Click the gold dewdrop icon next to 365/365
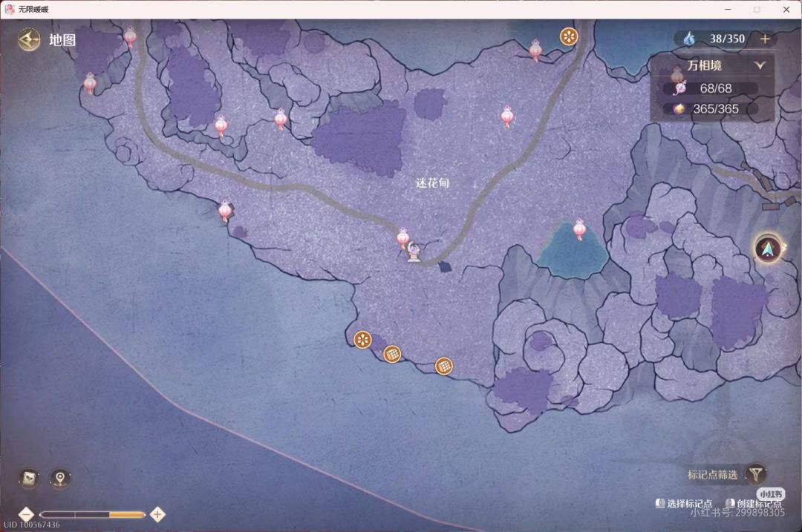802x532 pixels. click(x=679, y=109)
